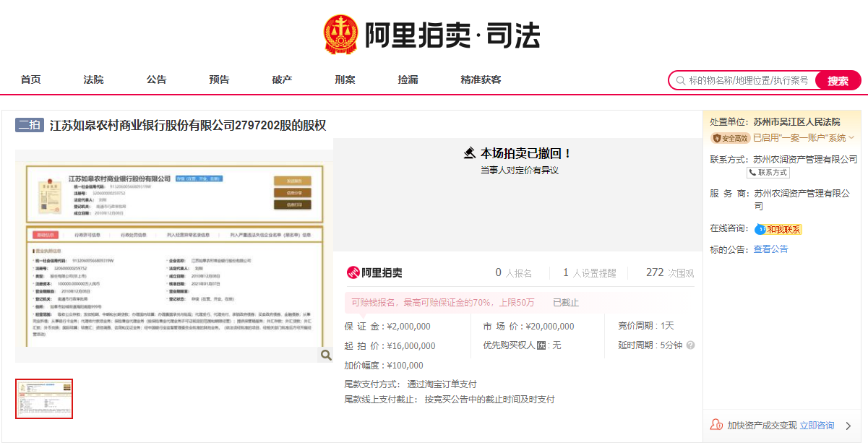Click the auction title 江苏如皋农村商业银行股份有限公司 text

pyautogui.click(x=188, y=125)
